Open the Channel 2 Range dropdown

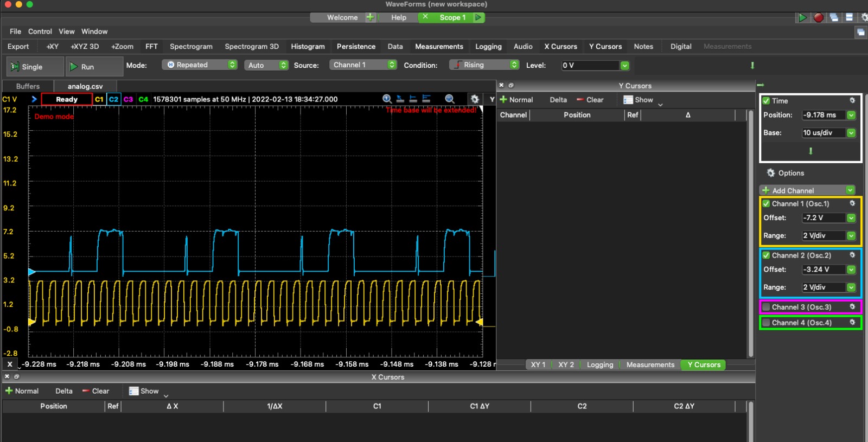(x=851, y=287)
